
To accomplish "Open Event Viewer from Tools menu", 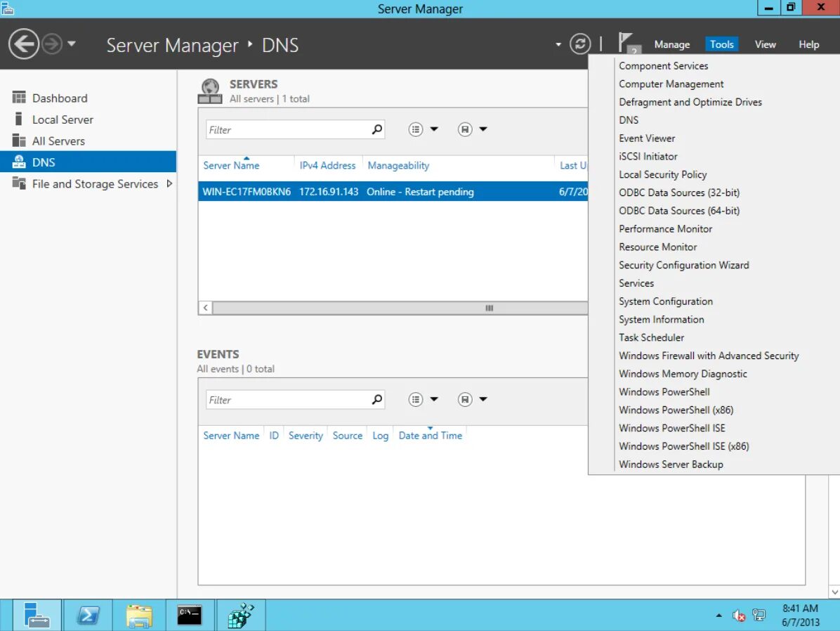I will 647,138.
